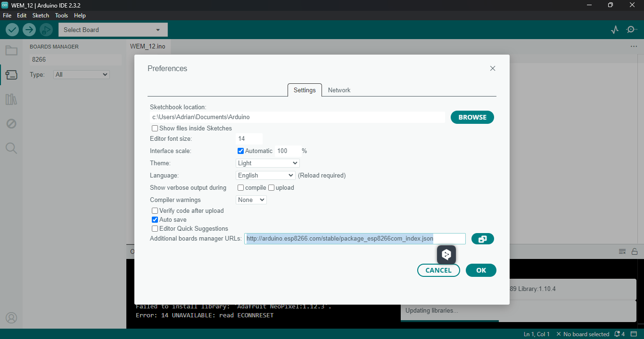Select the Boards Manager sidebar icon
Image resolution: width=644 pixels, height=339 pixels.
click(11, 75)
